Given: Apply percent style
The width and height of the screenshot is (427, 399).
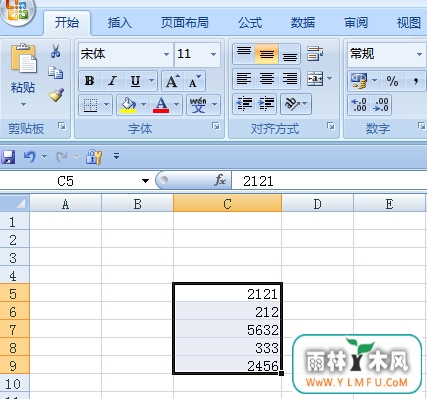Looking at the screenshot, I should pos(392,81).
